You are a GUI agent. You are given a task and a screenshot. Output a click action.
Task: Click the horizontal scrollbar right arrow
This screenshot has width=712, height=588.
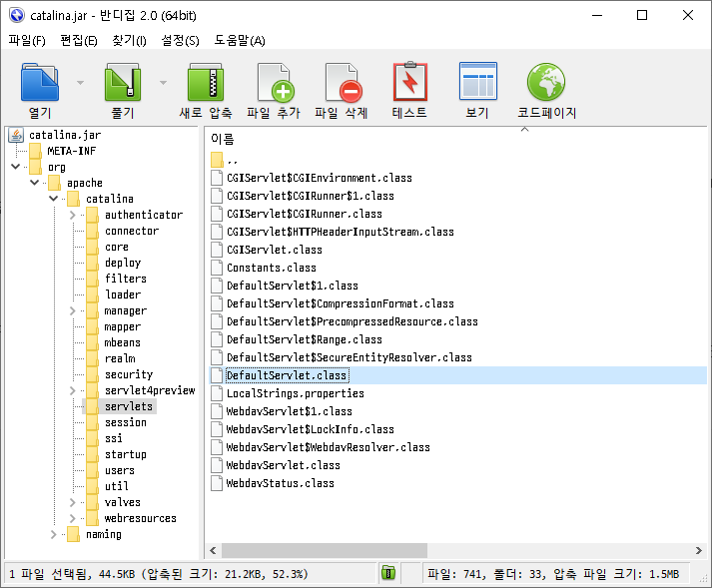click(699, 550)
